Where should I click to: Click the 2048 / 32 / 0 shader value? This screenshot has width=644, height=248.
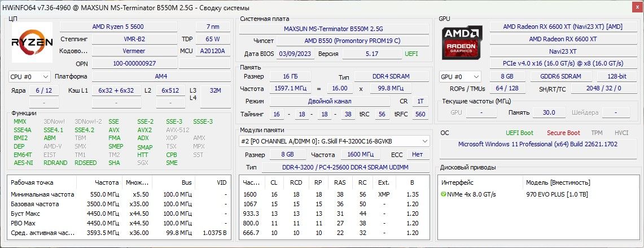pyautogui.click(x=603, y=89)
